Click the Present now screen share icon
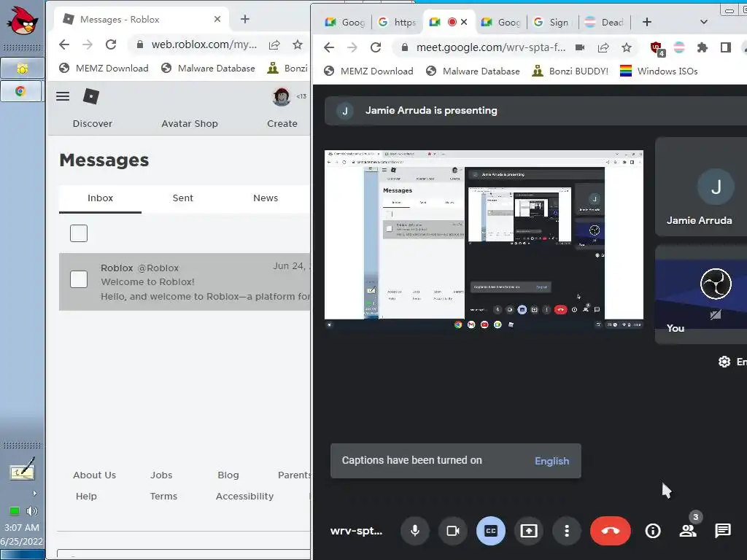 pyautogui.click(x=529, y=531)
